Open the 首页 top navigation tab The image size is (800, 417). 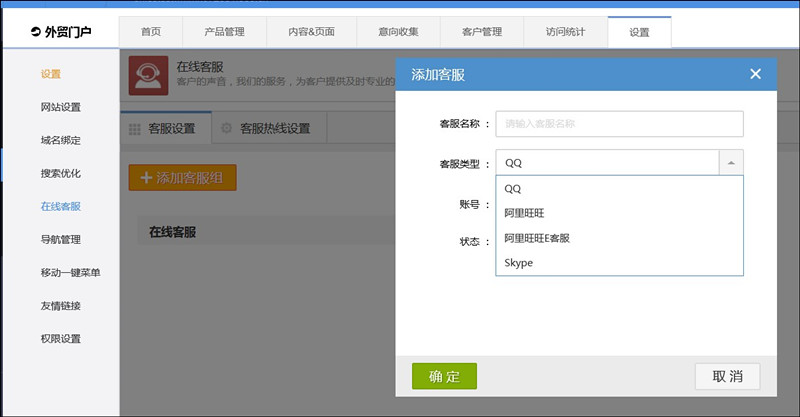pyautogui.click(x=151, y=32)
